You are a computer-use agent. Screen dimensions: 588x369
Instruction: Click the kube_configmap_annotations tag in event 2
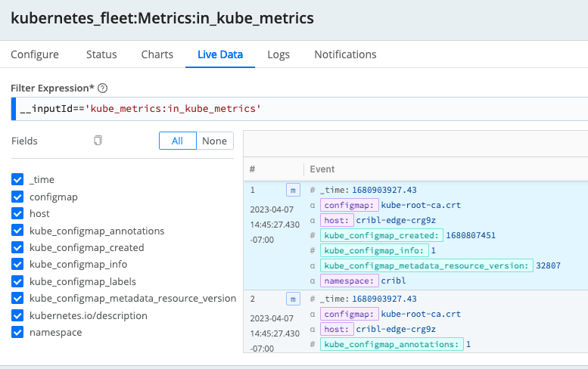pyautogui.click(x=391, y=344)
